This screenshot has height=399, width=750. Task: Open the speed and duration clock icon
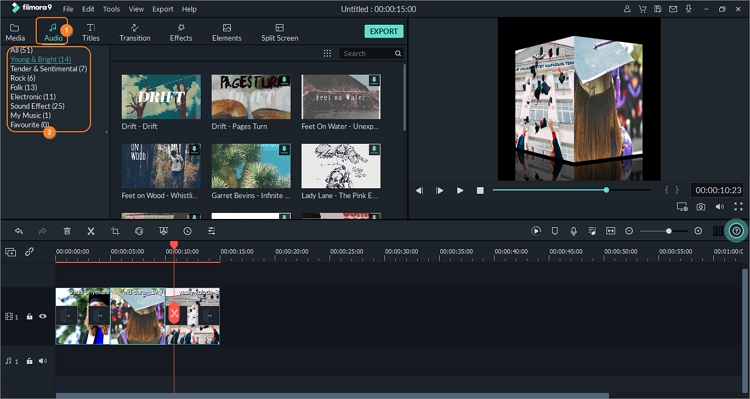point(188,231)
